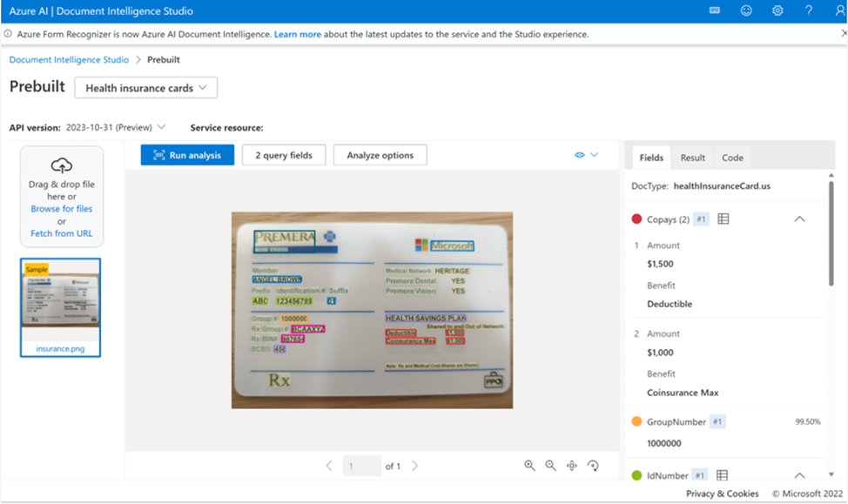Switch to the Code tab

point(732,158)
